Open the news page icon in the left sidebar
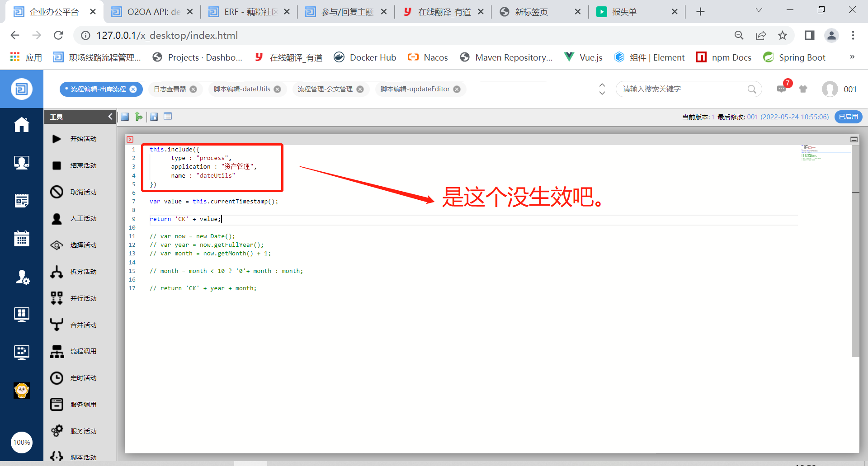Viewport: 868px width, 466px height. click(22, 200)
